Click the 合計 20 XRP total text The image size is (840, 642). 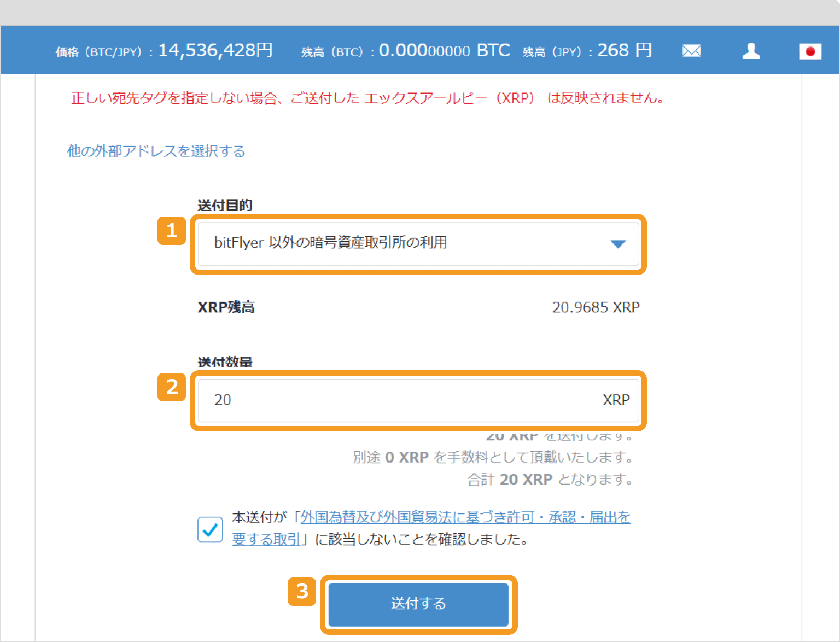(549, 479)
